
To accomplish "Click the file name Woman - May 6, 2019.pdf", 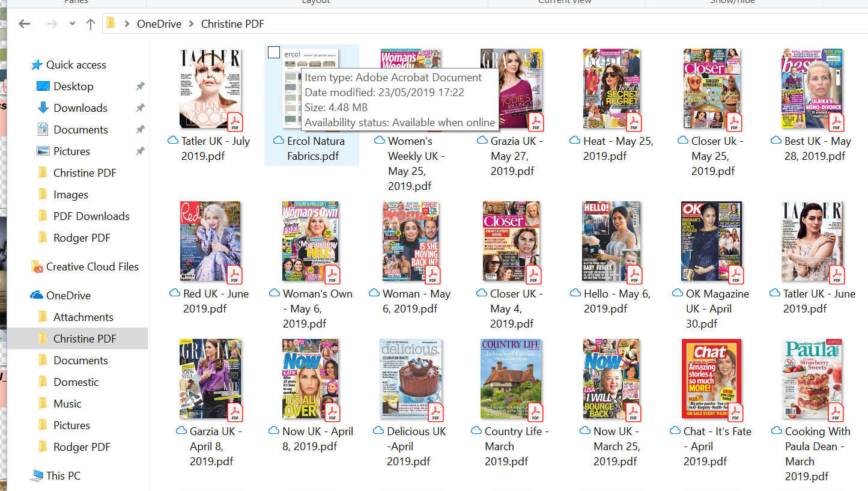I will (x=416, y=301).
